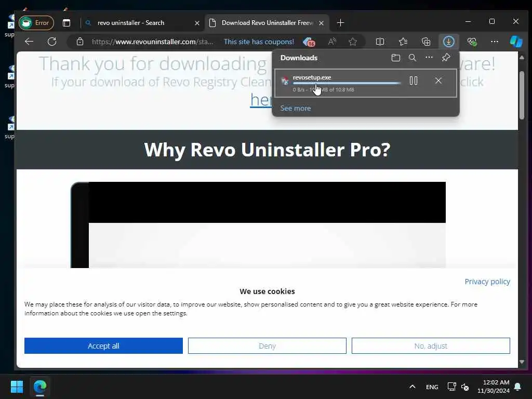Screen dimensions: 532x399
Task: Open the network tray icon
Action: click(x=451, y=387)
